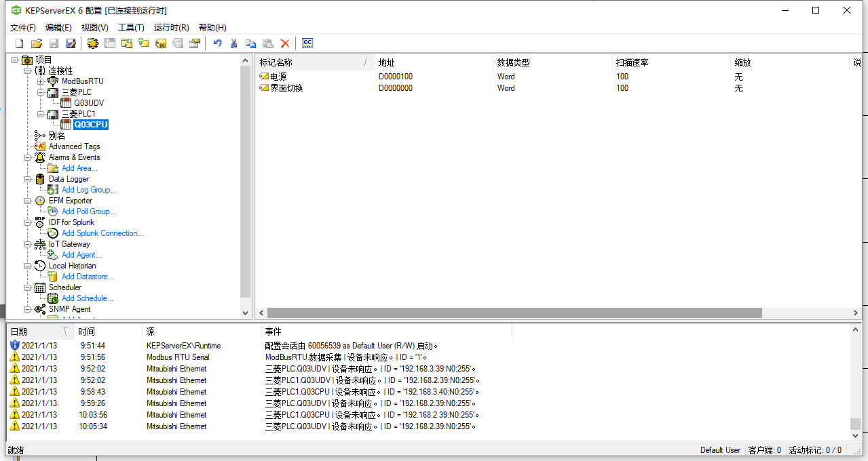The height and width of the screenshot is (461, 868).
Task: Sort event log by 日期 header
Action: [39, 332]
